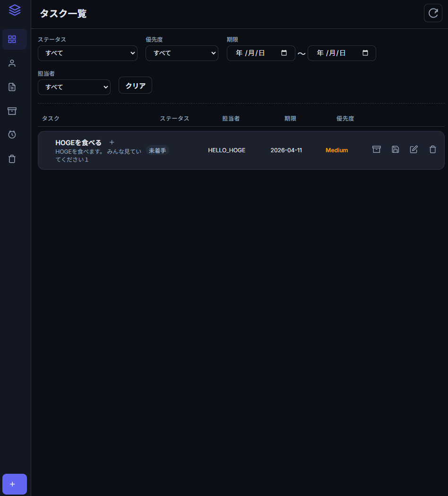Open the user profile sidebar icon
448x496 pixels.
[12, 63]
